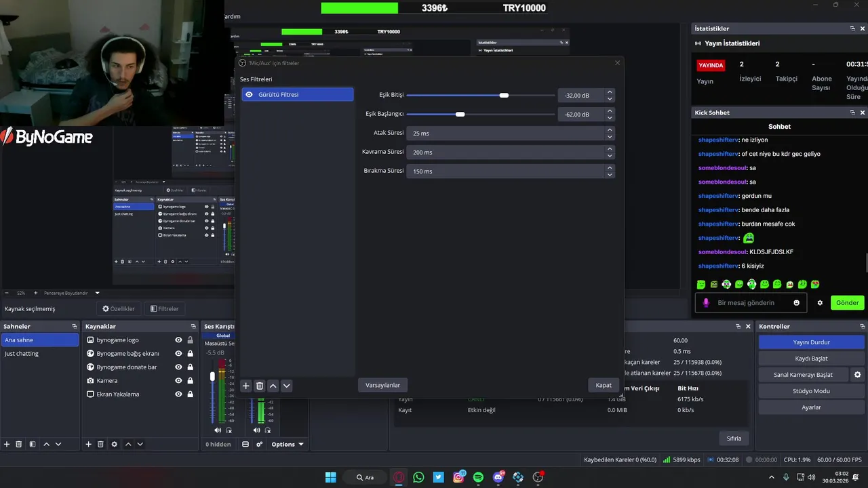This screenshot has height=488, width=868.
Task: Open Discord from the taskbar
Action: point(498,477)
